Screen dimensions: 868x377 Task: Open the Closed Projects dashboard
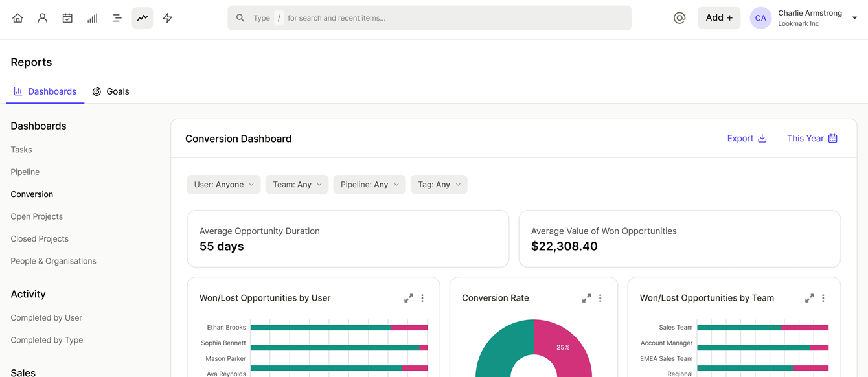pyautogui.click(x=40, y=239)
